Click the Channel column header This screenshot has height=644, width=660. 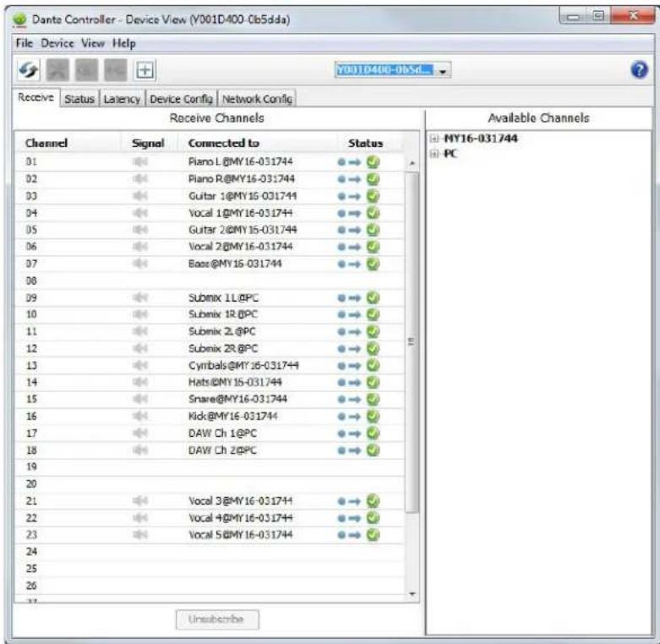(x=46, y=143)
